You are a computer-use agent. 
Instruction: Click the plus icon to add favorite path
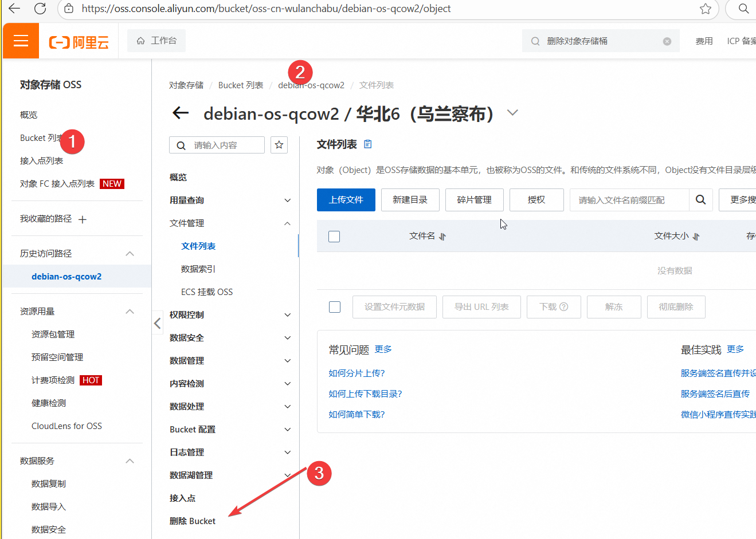tap(83, 219)
